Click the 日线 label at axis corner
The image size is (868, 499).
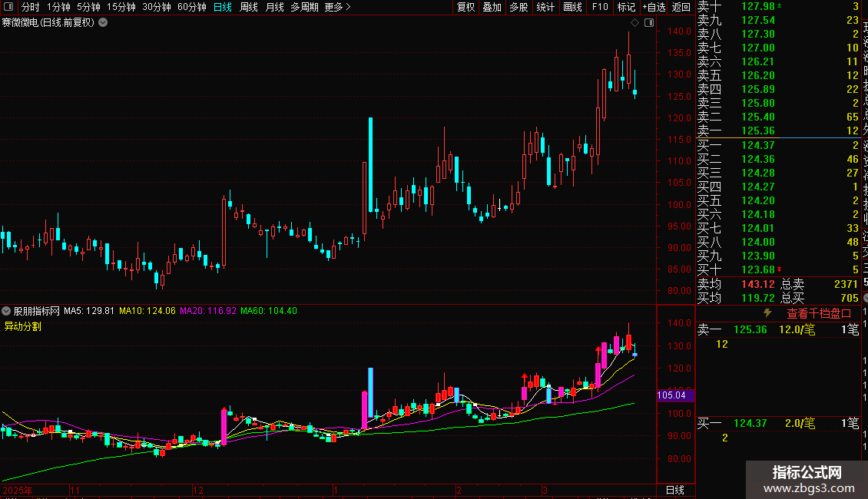674,490
